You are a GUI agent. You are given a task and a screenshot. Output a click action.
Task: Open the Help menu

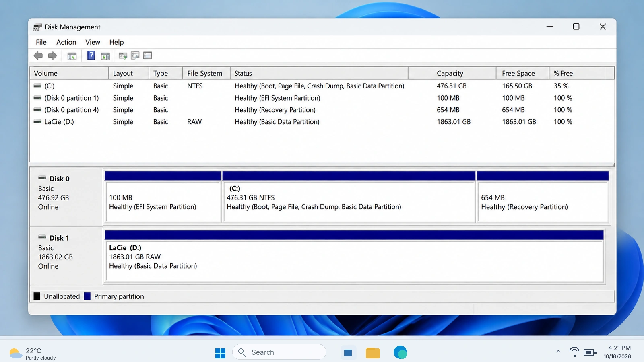point(116,42)
